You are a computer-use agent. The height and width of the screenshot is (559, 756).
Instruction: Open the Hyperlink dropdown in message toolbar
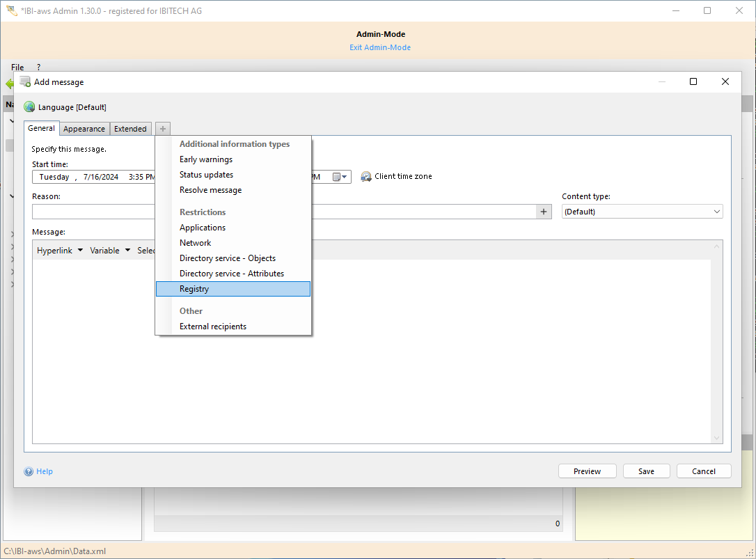point(59,250)
